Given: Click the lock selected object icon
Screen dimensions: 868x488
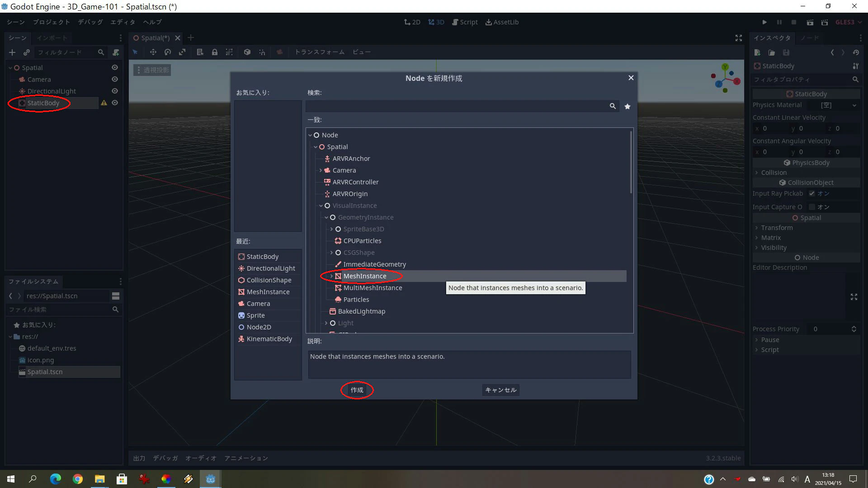Looking at the screenshot, I should coord(215,52).
